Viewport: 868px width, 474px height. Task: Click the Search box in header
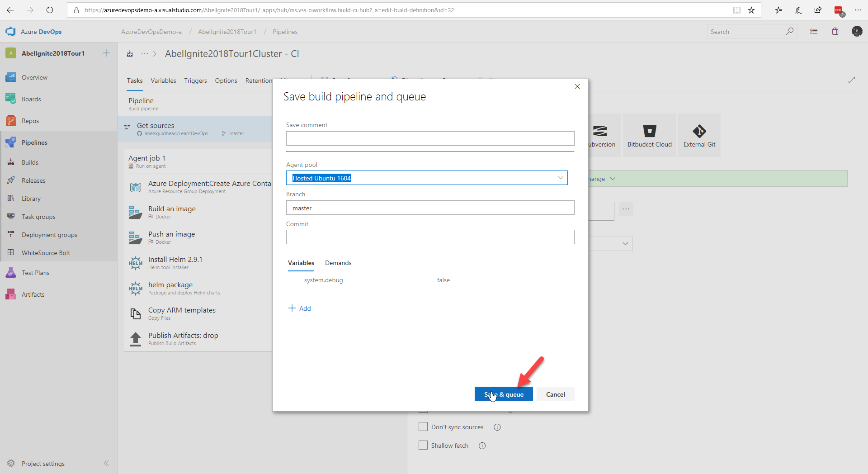(746, 31)
